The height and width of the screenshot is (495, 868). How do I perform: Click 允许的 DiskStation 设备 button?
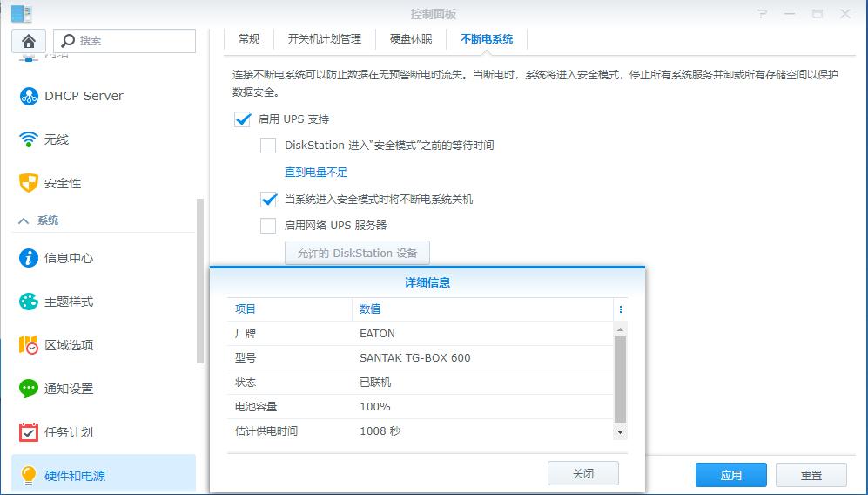click(357, 254)
